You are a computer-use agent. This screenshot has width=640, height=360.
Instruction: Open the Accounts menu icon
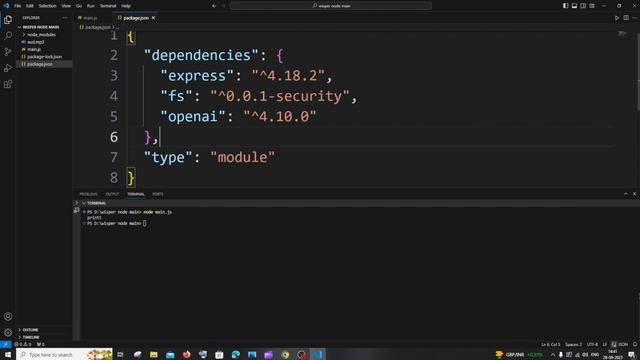[x=8, y=316]
